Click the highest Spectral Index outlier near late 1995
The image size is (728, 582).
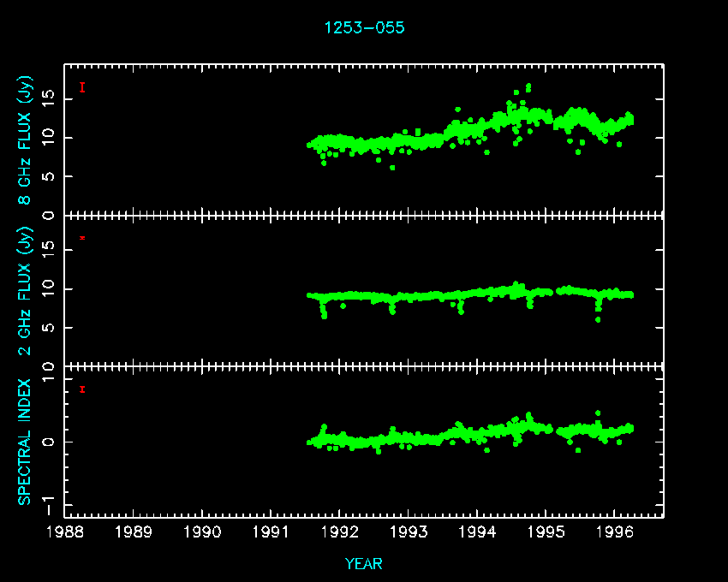pos(598,413)
